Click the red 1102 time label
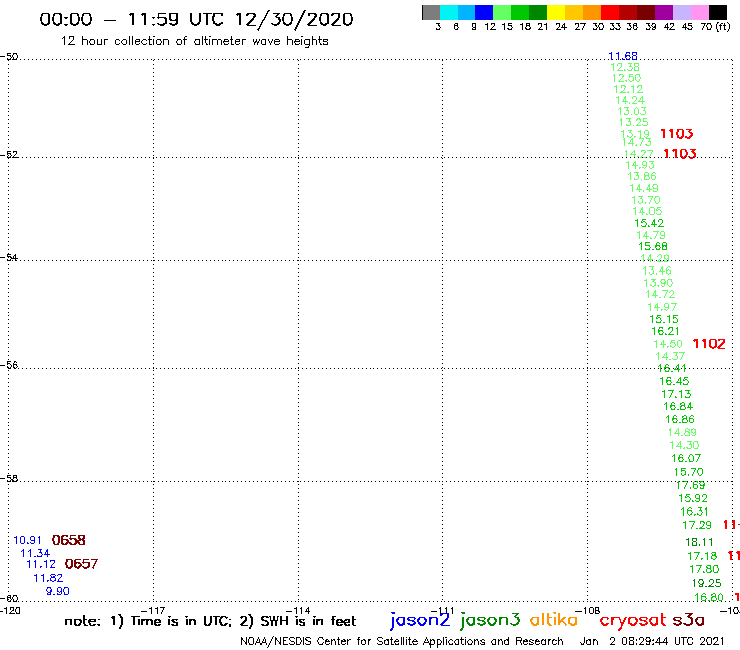Viewport: 740px width, 650px height. point(708,344)
